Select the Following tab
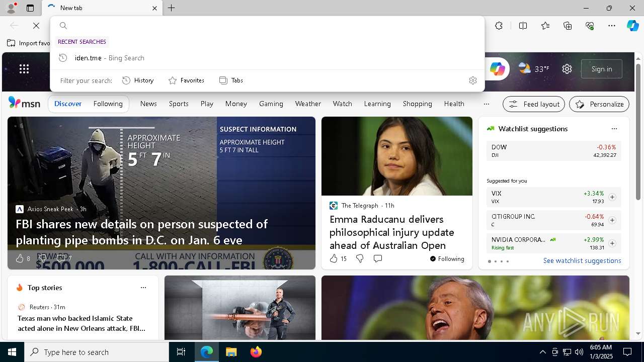 tap(108, 104)
